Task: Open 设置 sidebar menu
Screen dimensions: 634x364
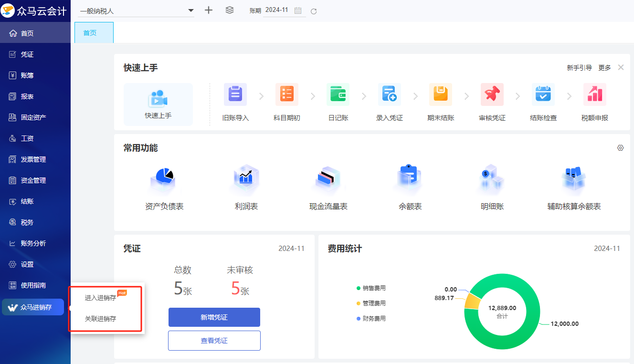Action: [x=35, y=264]
